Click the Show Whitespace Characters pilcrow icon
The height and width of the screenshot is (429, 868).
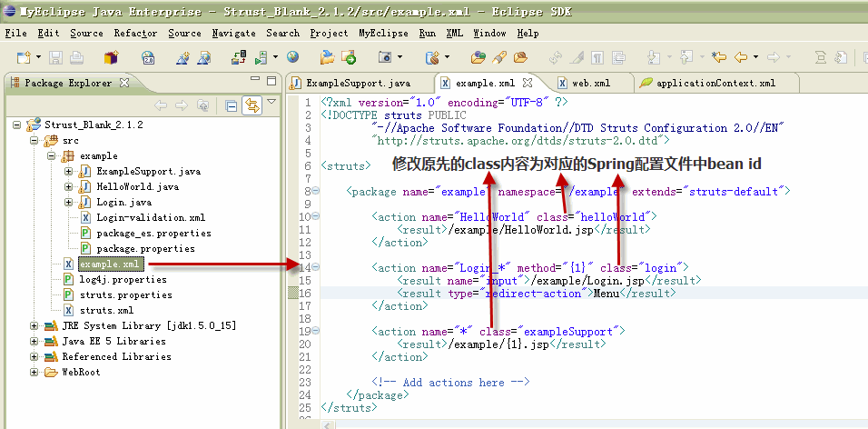click(597, 57)
